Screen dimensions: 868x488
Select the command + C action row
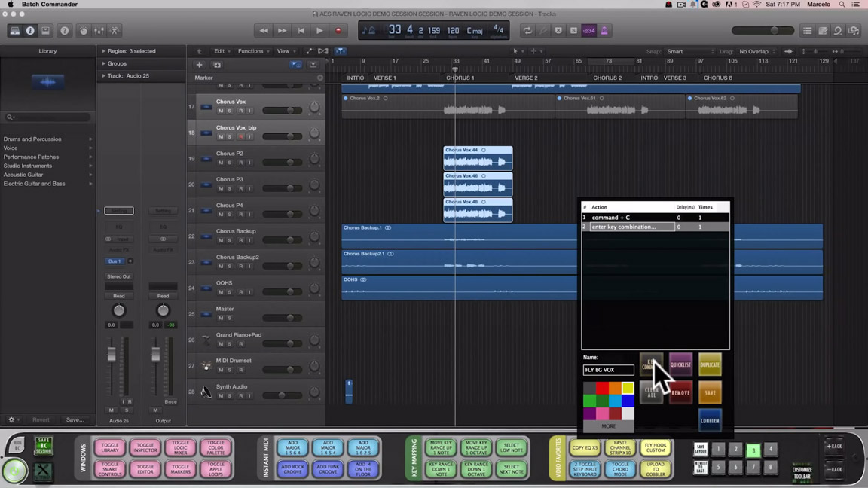656,218
